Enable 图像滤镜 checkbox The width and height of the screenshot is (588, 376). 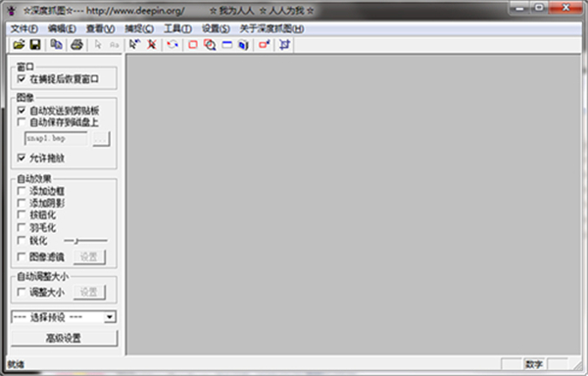(22, 257)
